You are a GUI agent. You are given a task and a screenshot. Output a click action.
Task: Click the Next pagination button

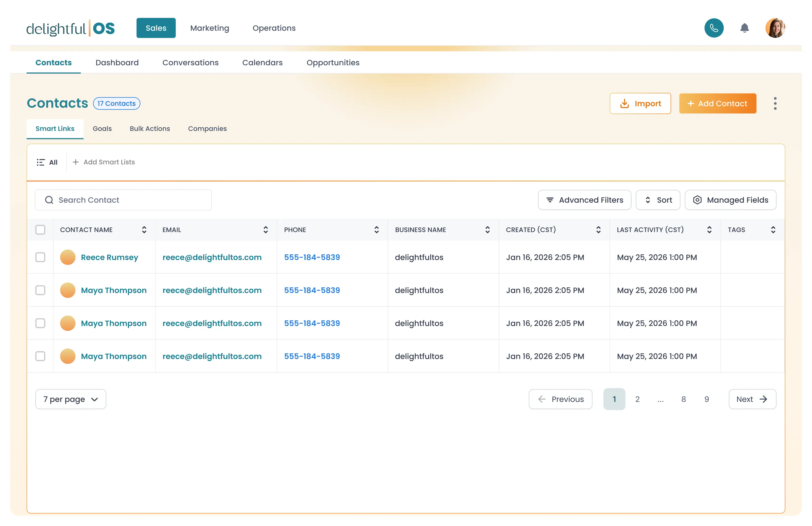[752, 399]
